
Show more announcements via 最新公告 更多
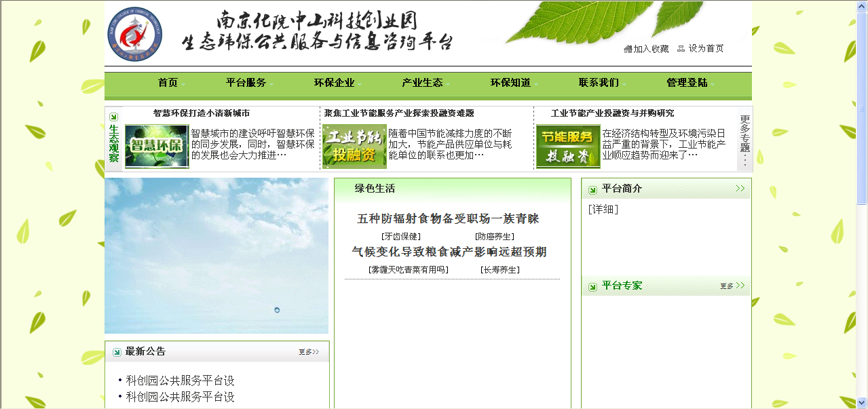[x=309, y=352]
